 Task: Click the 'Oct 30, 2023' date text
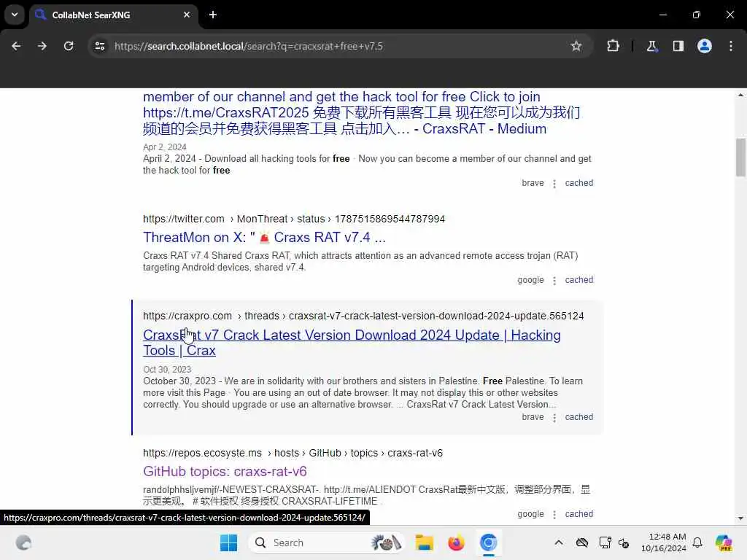click(x=167, y=370)
